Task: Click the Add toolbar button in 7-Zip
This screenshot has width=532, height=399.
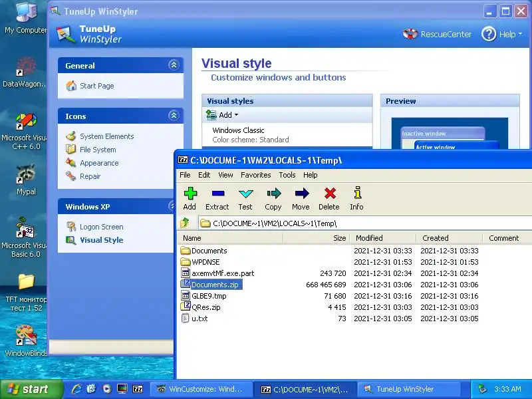Action: [x=190, y=198]
